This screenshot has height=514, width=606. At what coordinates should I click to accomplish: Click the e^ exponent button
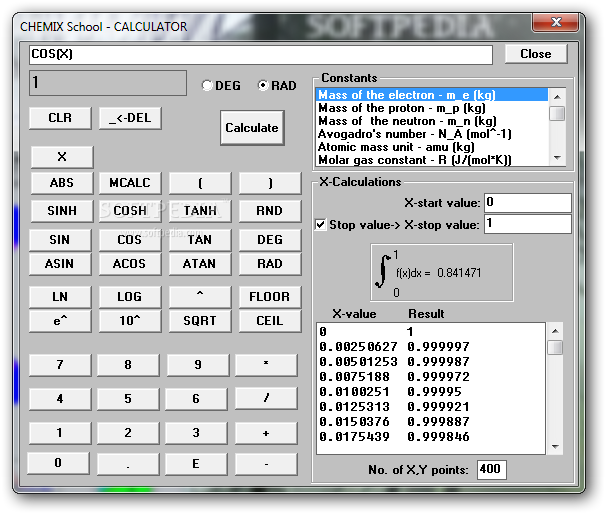(60, 321)
